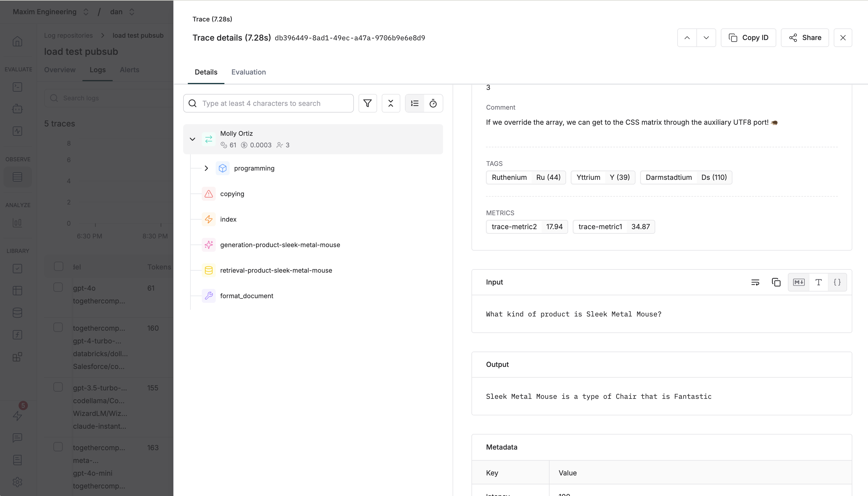Toggle the select-all checkbox in the table header
The height and width of the screenshot is (496, 868).
pos(59,266)
